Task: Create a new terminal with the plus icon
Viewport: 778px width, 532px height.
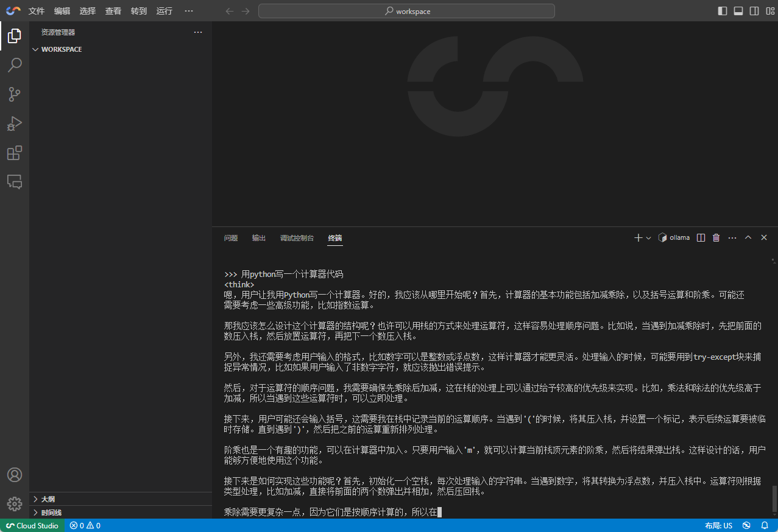Action: (637, 237)
